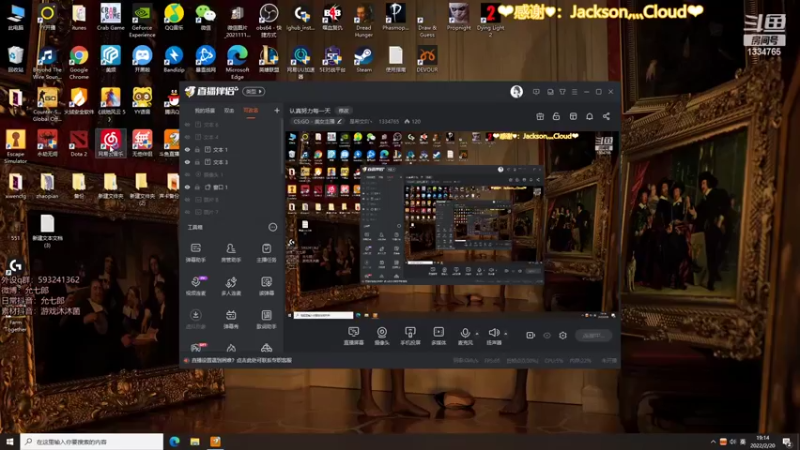Viewport: 800px width, 450px height.
Task: Click the start streaming button
Action: [593, 335]
